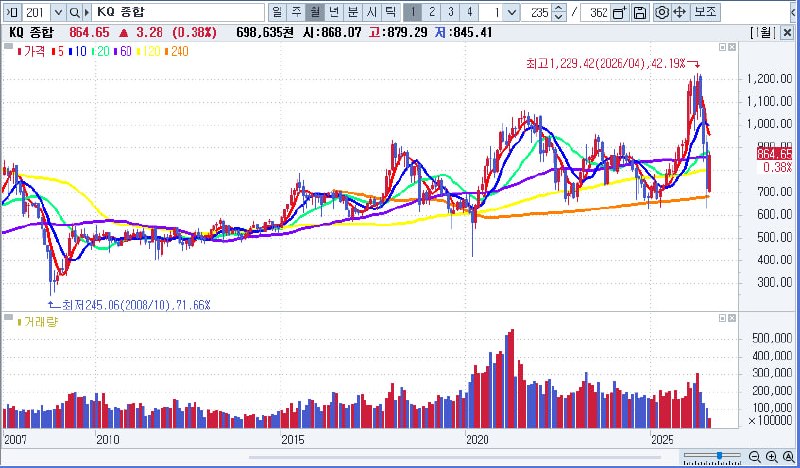Select period preset button 3

[x=451, y=12]
